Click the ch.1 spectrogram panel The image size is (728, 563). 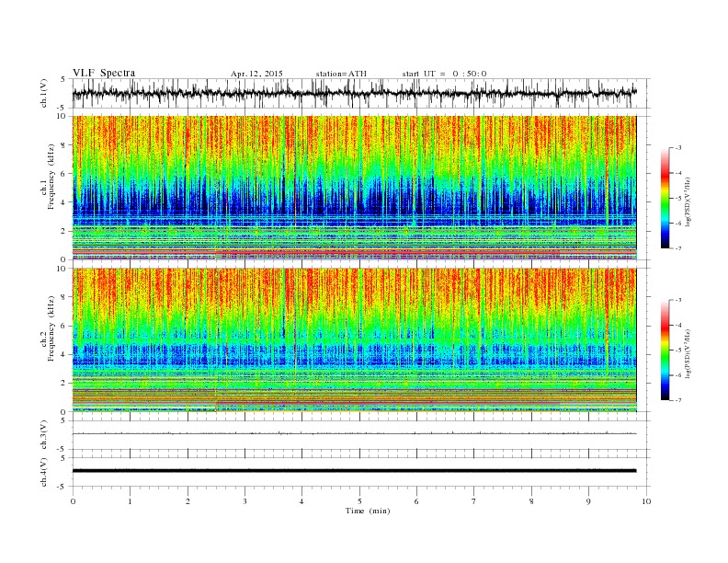point(355,188)
